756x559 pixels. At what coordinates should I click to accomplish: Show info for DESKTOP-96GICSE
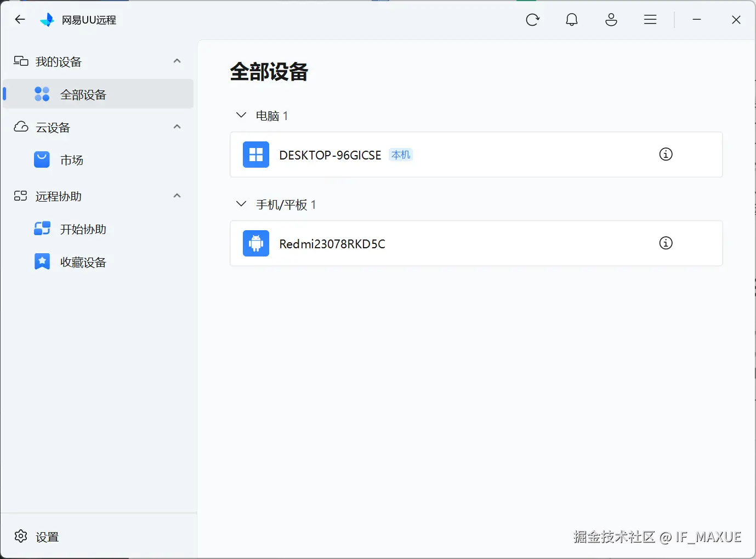coord(666,154)
